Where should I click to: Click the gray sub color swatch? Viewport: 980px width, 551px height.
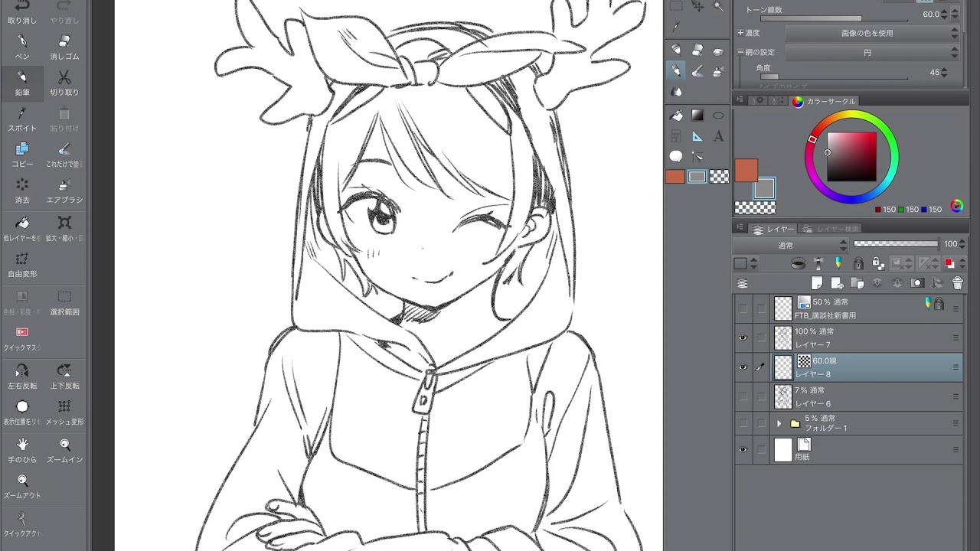coord(765,188)
